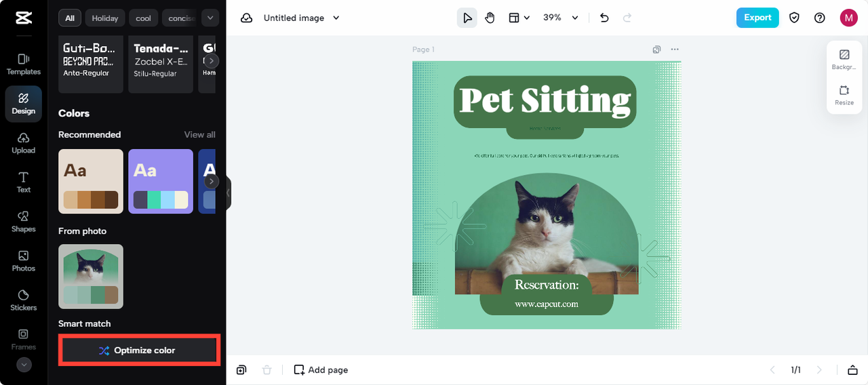Collapse the left design panel handle

point(229,193)
